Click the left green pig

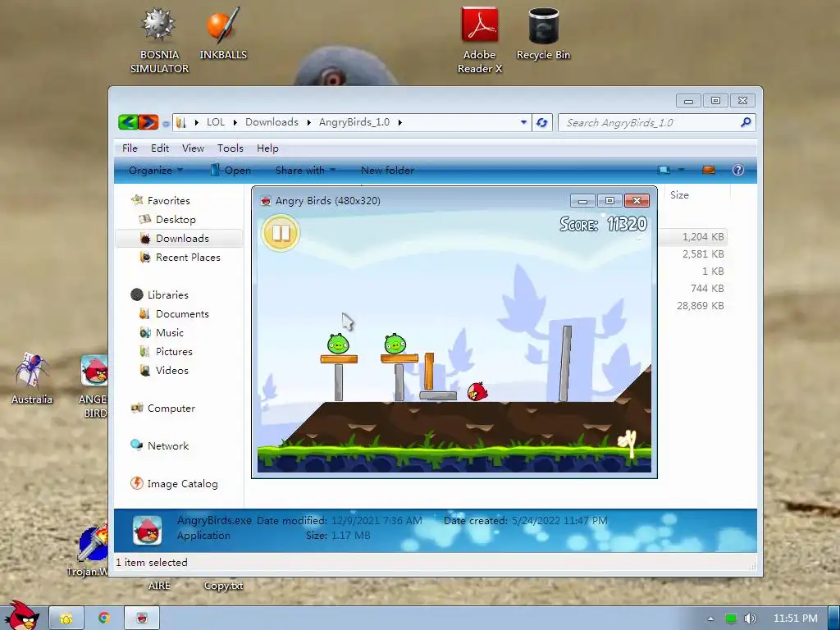pyautogui.click(x=338, y=344)
